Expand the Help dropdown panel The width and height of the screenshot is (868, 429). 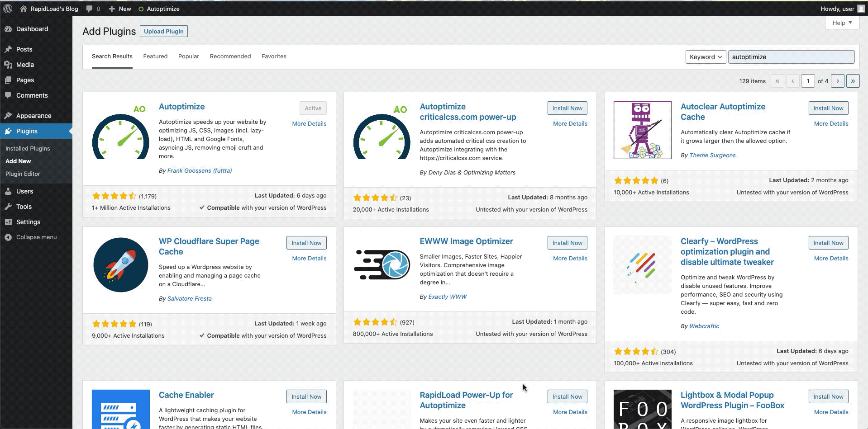click(x=842, y=23)
